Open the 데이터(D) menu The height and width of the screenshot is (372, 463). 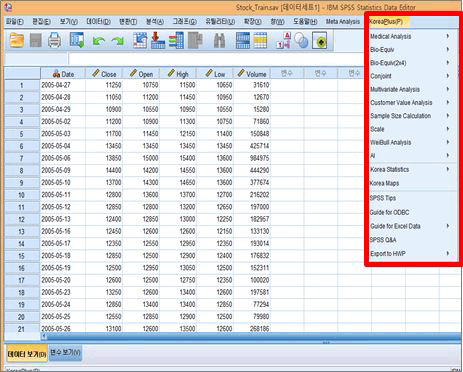[98, 22]
